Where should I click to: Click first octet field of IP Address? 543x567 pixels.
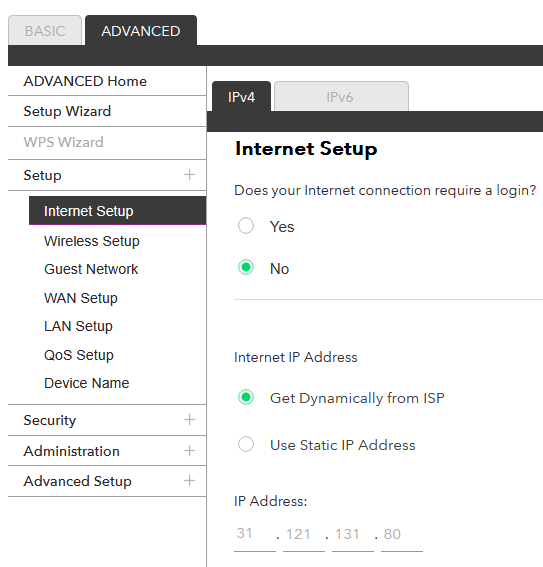click(255, 535)
